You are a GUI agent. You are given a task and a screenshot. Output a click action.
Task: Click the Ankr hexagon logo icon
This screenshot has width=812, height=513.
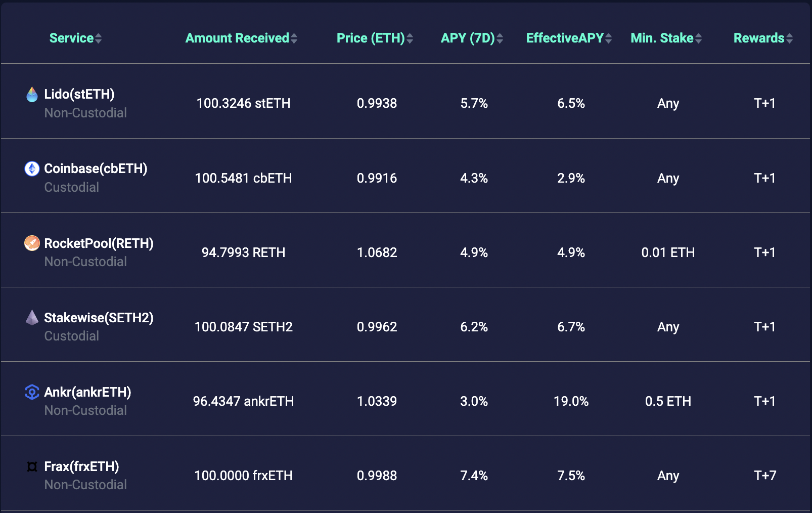(x=32, y=392)
